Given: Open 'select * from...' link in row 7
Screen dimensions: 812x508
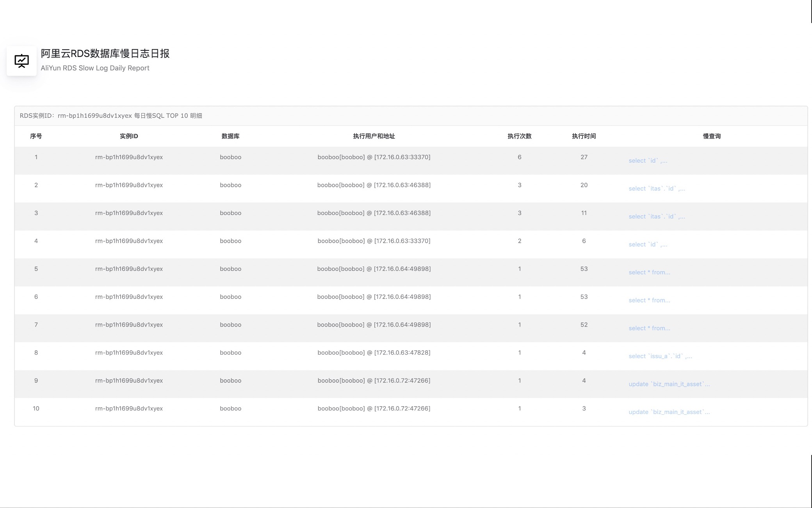Looking at the screenshot, I should pyautogui.click(x=649, y=328).
